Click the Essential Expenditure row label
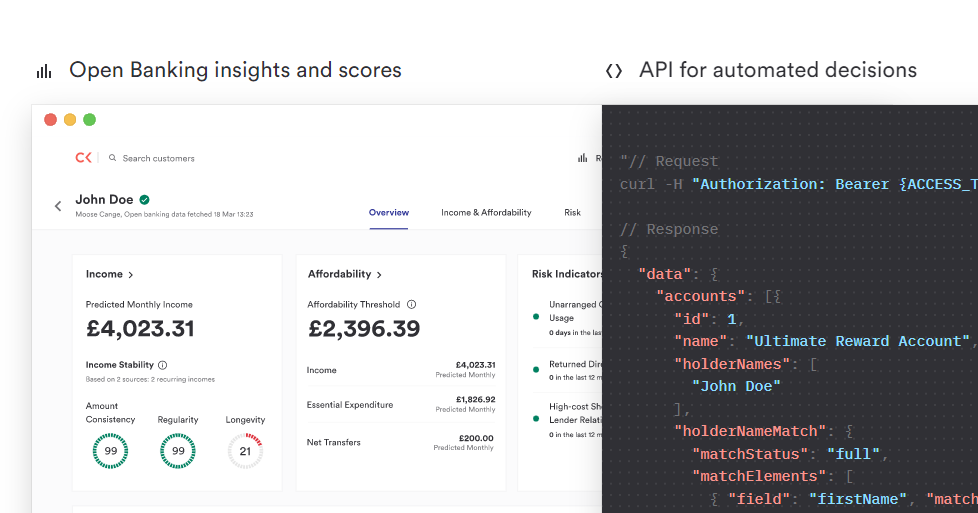The image size is (978, 513). [x=350, y=405]
